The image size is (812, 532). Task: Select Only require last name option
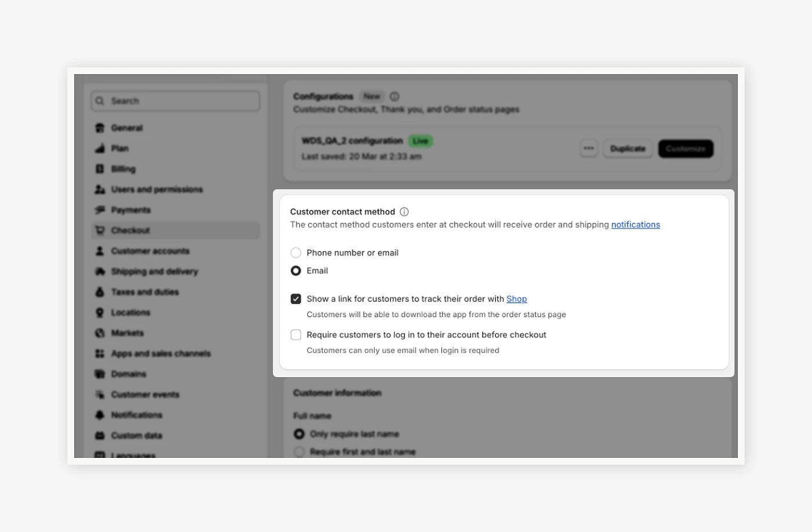(299, 434)
